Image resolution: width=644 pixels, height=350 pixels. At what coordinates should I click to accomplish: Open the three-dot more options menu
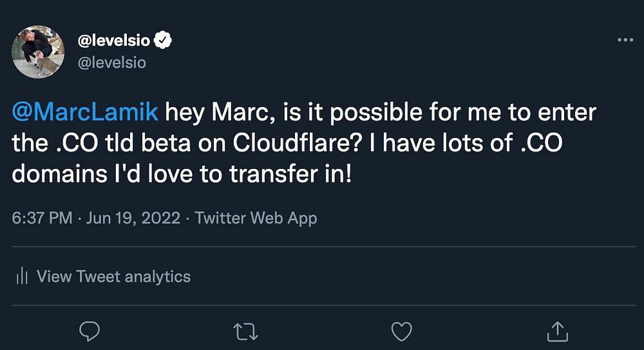point(625,40)
